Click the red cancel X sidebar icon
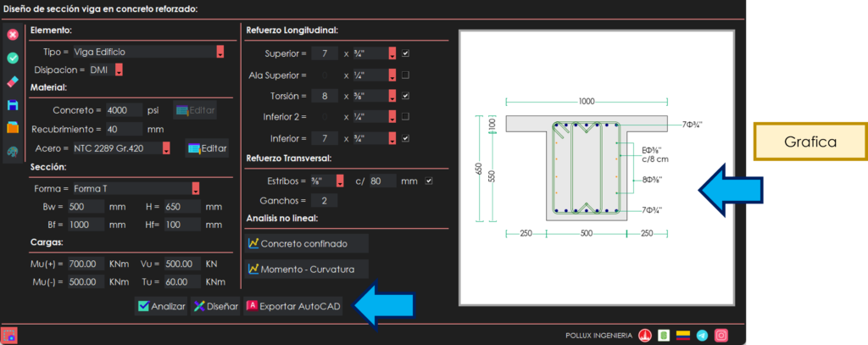868x345 pixels. (x=13, y=35)
